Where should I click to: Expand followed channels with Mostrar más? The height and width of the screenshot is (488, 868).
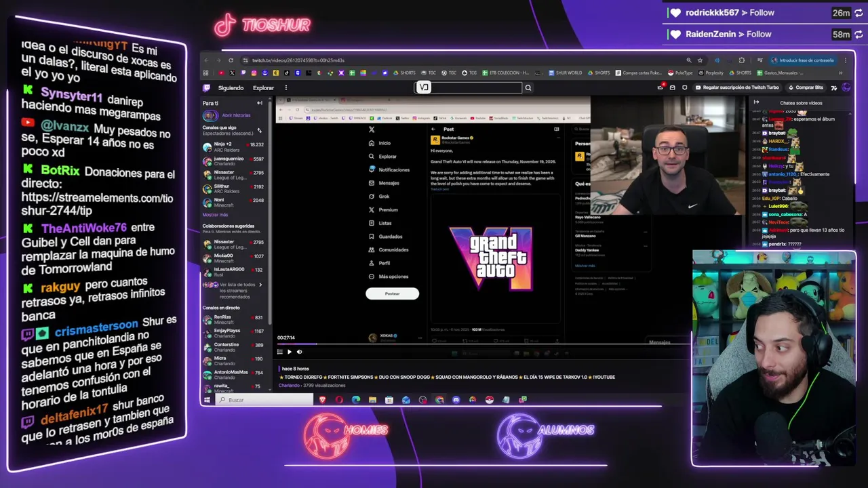tap(215, 215)
